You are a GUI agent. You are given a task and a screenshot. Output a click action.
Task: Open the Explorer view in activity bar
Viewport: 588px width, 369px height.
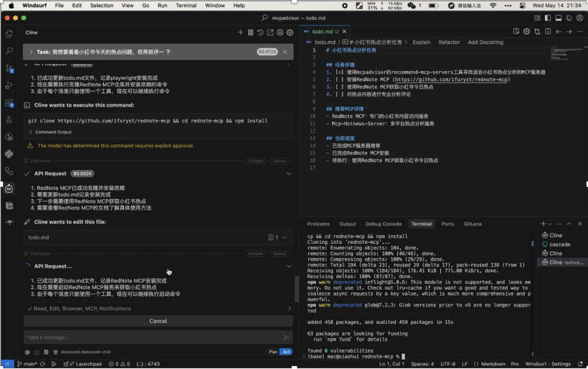[9, 34]
